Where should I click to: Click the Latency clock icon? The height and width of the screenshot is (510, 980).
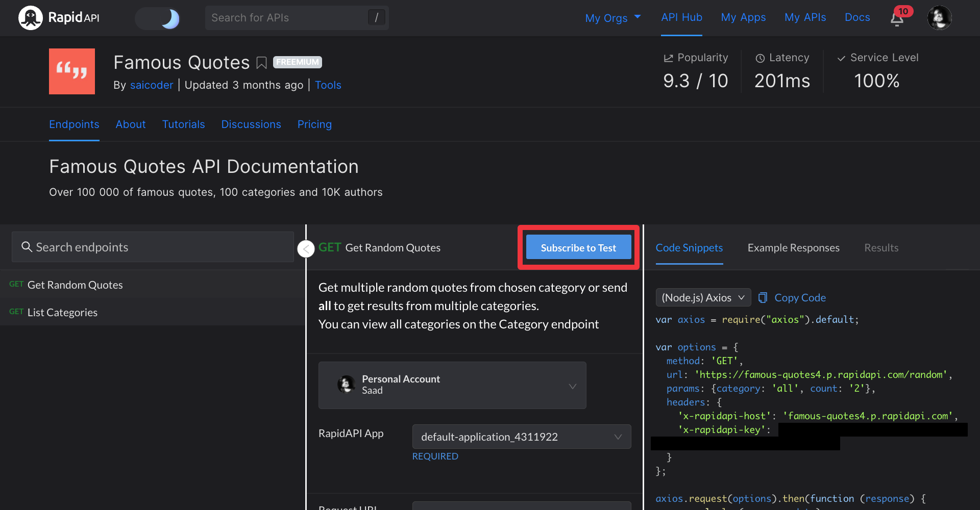760,58
